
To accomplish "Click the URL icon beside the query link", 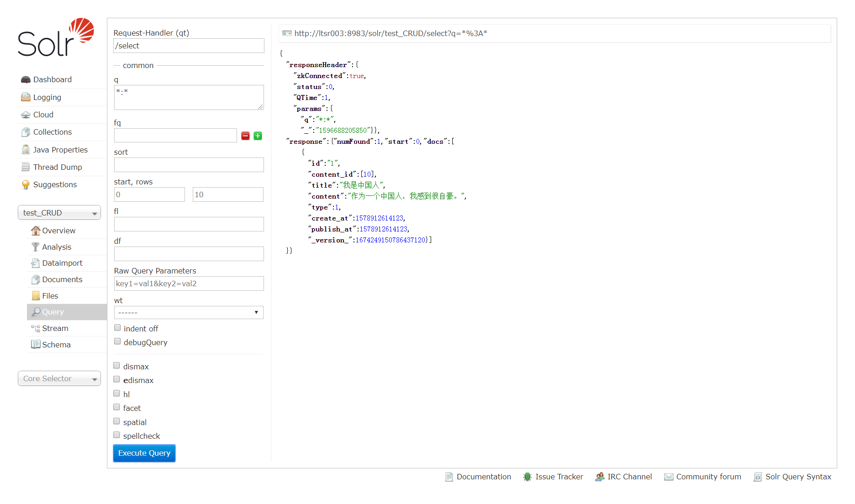I will click(287, 33).
